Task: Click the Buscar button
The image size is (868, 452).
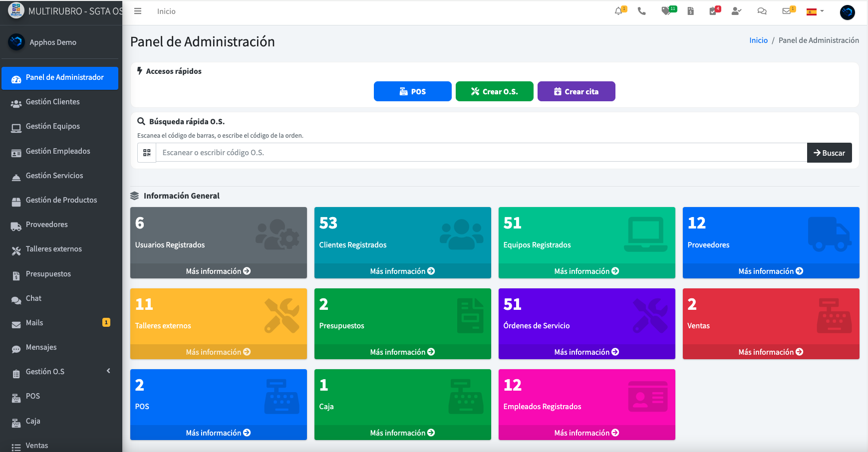Action: pos(829,153)
